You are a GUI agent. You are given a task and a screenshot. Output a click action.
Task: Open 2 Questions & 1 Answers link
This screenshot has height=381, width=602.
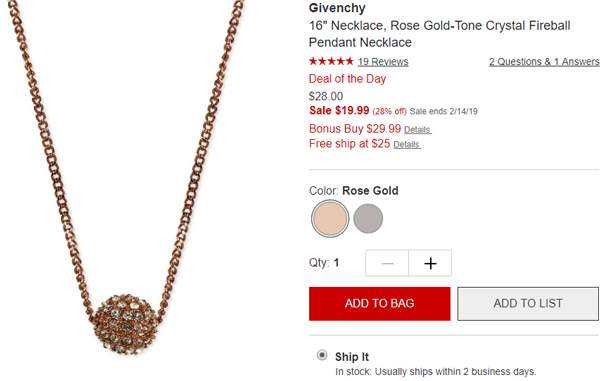(x=544, y=61)
